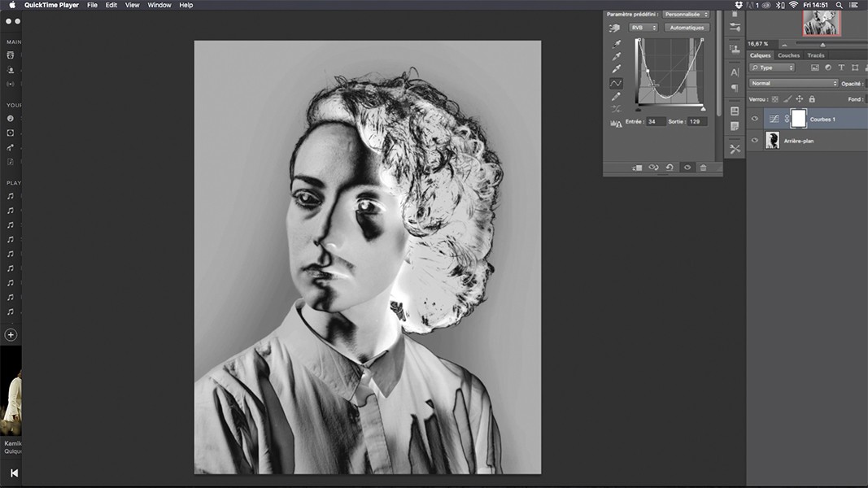Click the navigator zoom slider handle
Image resolution: width=868 pixels, height=488 pixels.
coord(822,44)
